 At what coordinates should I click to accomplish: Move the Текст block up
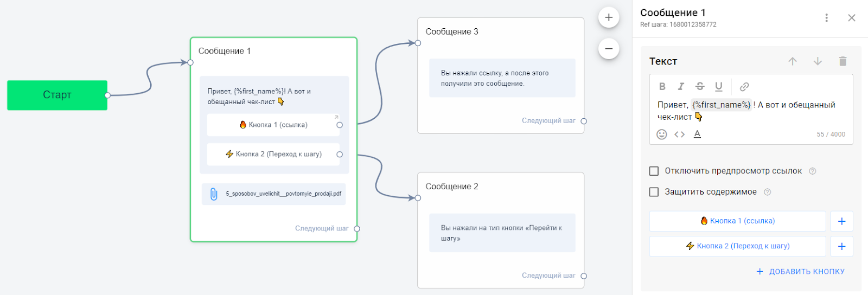pos(793,61)
